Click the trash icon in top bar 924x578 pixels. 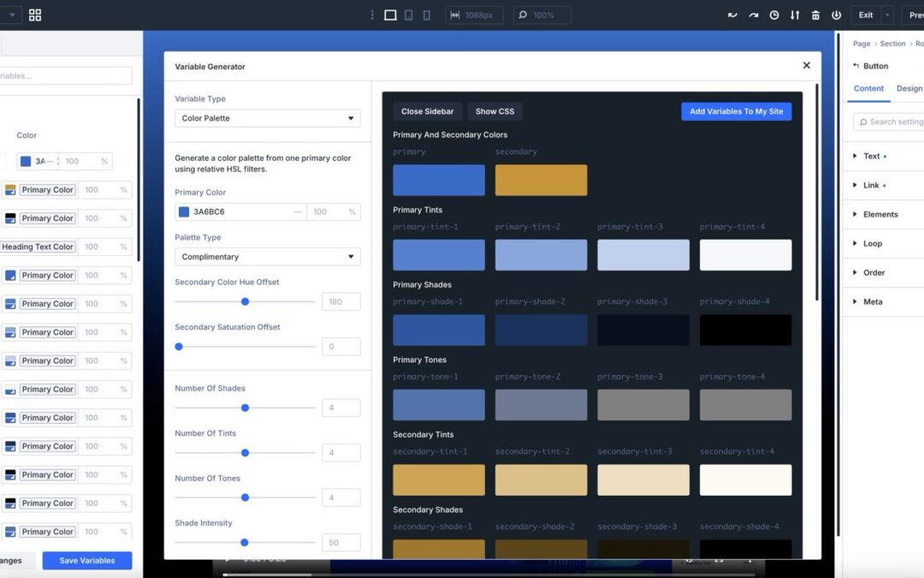815,15
